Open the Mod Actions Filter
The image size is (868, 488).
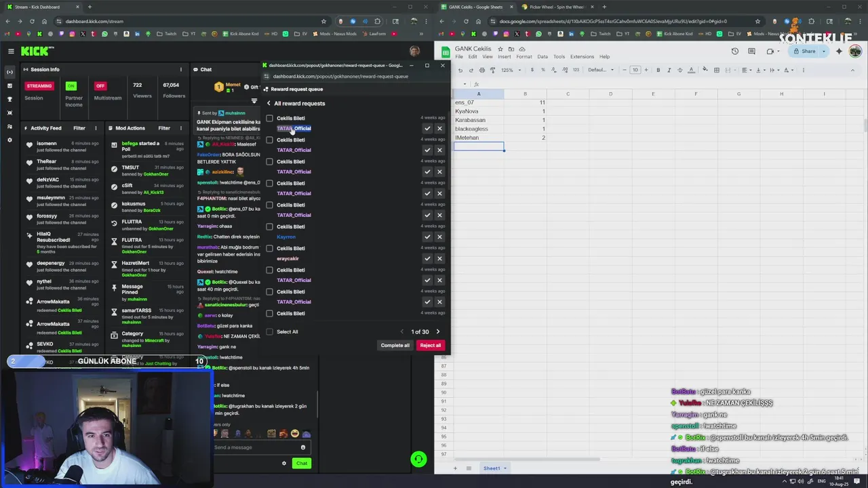[164, 128]
